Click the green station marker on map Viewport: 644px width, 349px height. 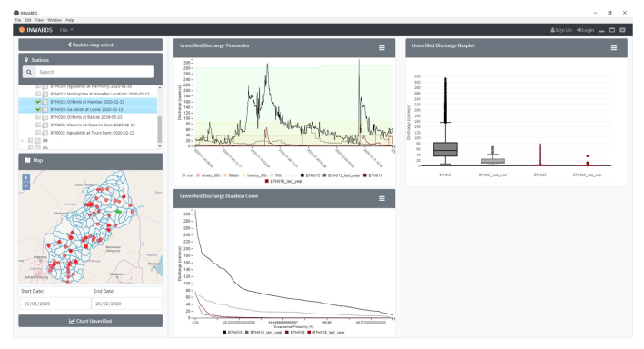(x=118, y=211)
